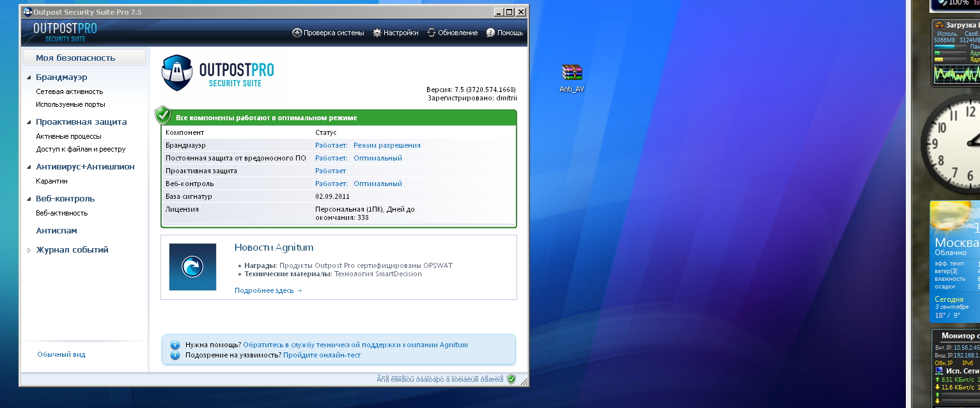Click Outpost Pro logo in header
The height and width of the screenshot is (408, 980).
[65, 33]
